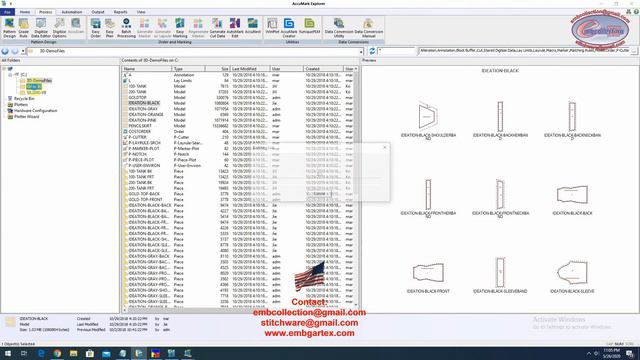Select Recycle Bin in folder tree
Viewport: 640px width, 360px height.
pos(24,98)
